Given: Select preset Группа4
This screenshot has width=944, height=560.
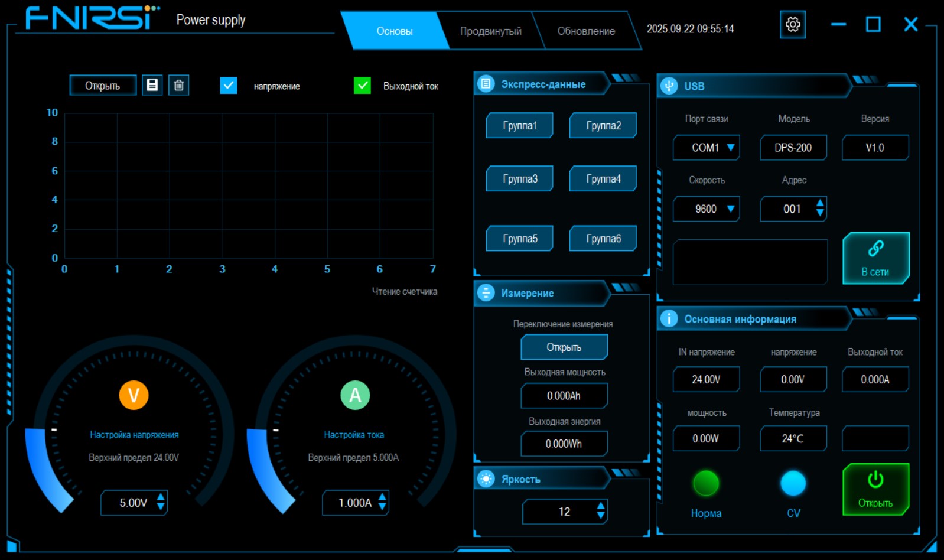Looking at the screenshot, I should (603, 178).
